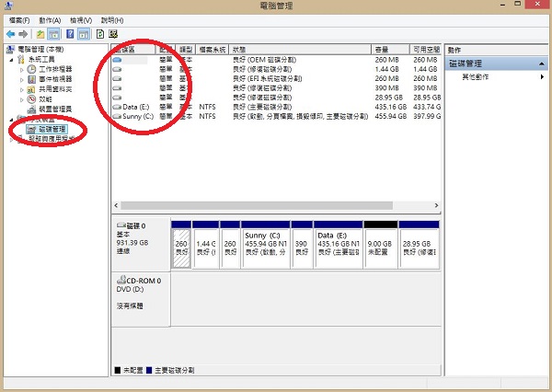
Task: Click the volume list horizontal scrollbar thumb
Action: 257,205
